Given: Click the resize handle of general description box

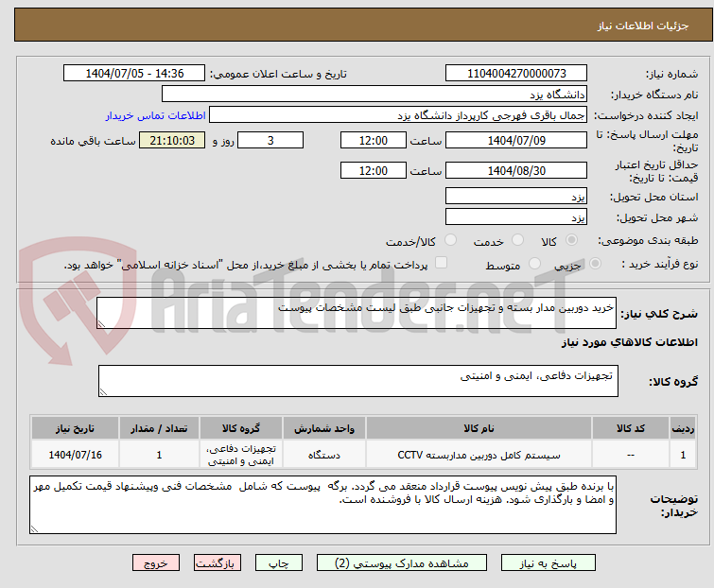Looking at the screenshot, I should [x=101, y=324].
